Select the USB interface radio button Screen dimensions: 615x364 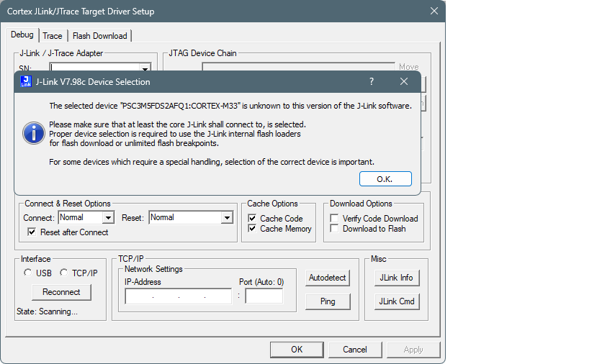coord(28,273)
